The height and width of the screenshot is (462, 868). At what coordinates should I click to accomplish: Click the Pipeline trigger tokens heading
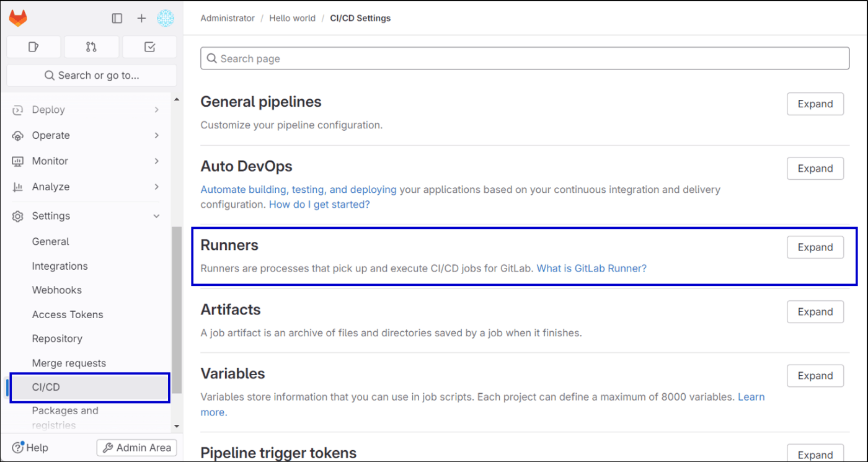click(x=278, y=453)
